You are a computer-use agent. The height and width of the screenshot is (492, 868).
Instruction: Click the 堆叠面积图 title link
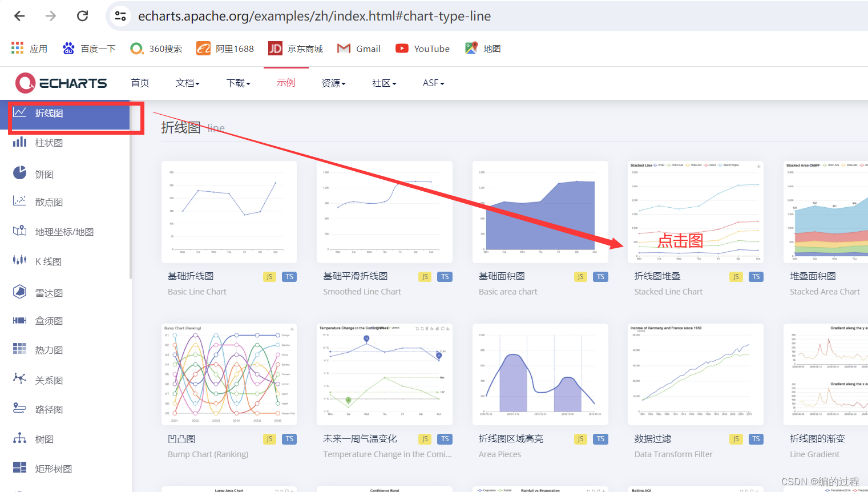(x=813, y=276)
